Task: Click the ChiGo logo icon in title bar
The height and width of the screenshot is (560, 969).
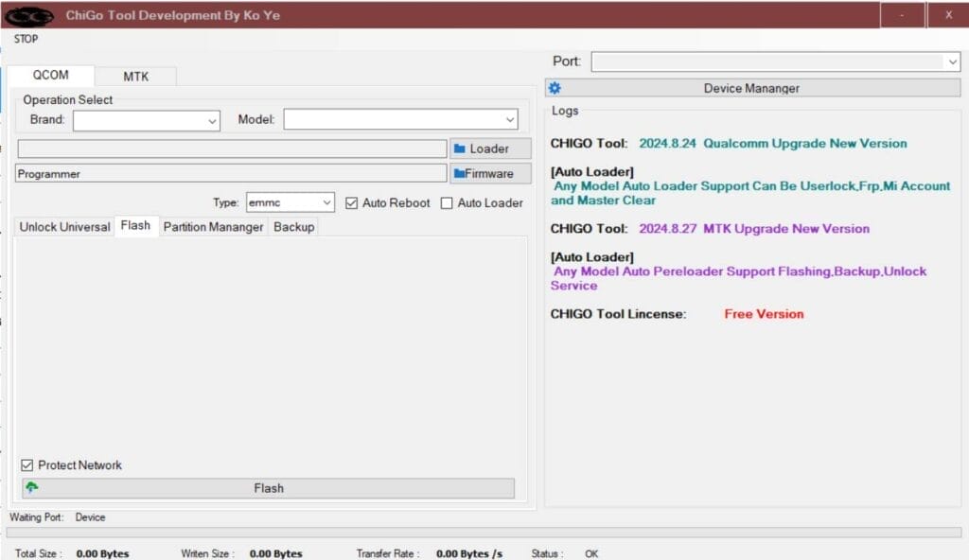Action: (28, 15)
